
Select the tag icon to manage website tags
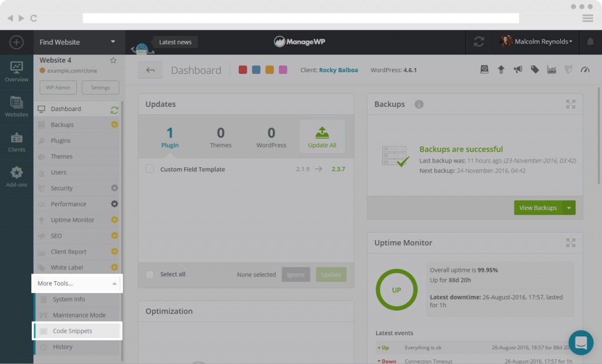coord(534,69)
